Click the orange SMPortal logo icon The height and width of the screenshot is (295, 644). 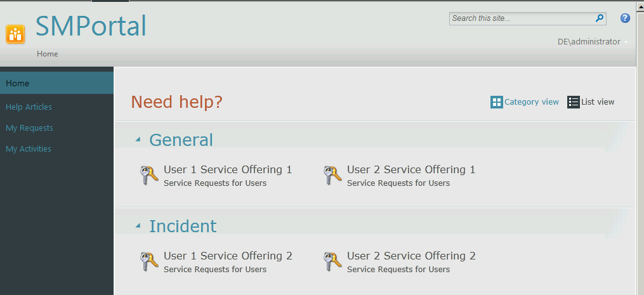pyautogui.click(x=15, y=34)
